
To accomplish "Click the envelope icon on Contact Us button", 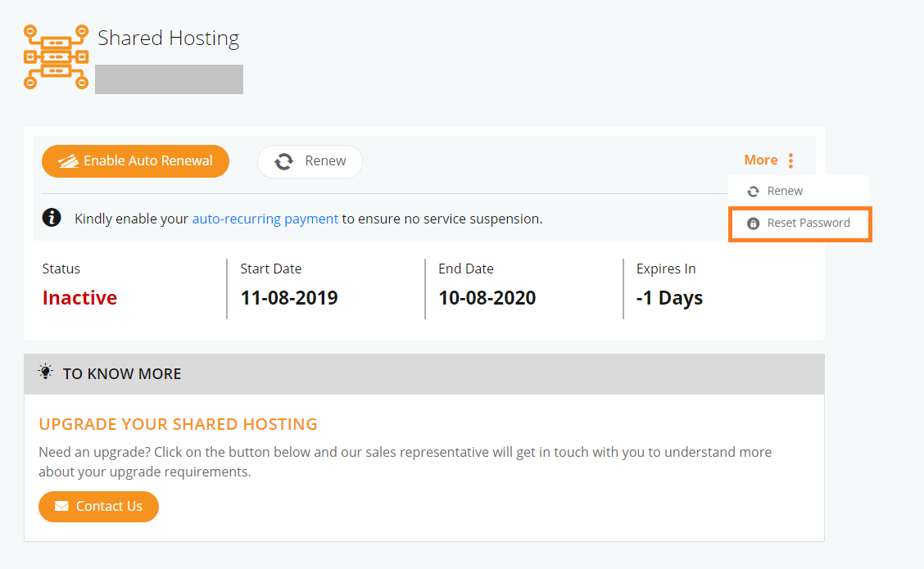I will [62, 506].
